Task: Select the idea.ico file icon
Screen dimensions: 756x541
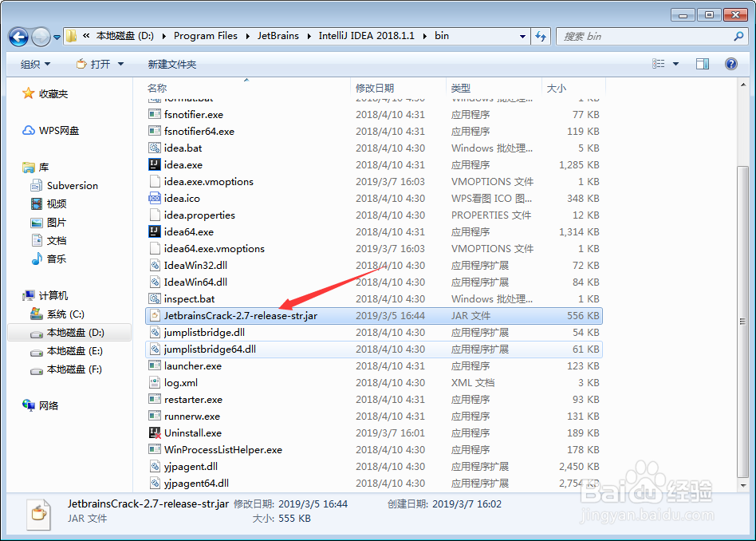Action: point(154,198)
